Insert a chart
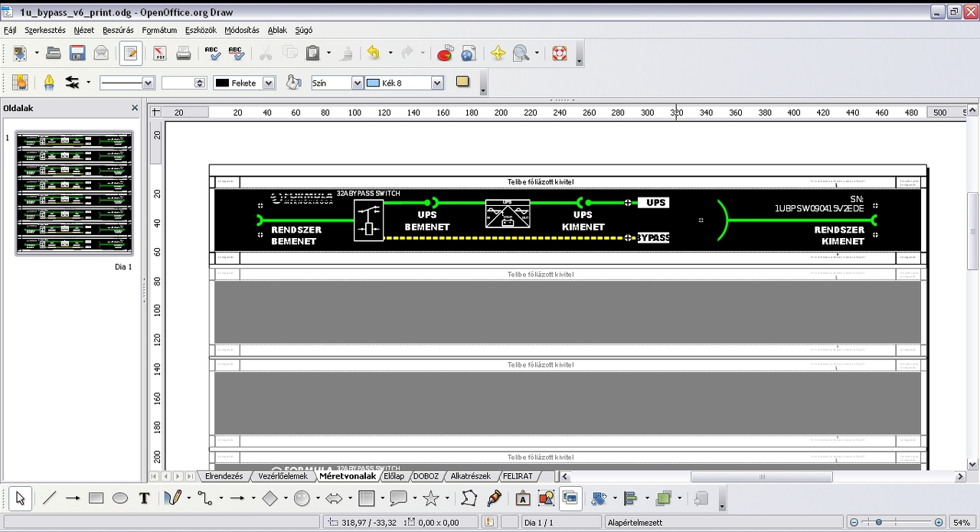 445,53
